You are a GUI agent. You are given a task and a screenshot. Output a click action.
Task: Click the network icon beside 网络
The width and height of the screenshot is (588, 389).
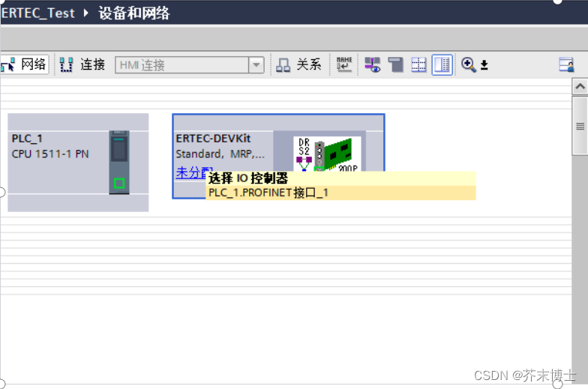[7, 64]
